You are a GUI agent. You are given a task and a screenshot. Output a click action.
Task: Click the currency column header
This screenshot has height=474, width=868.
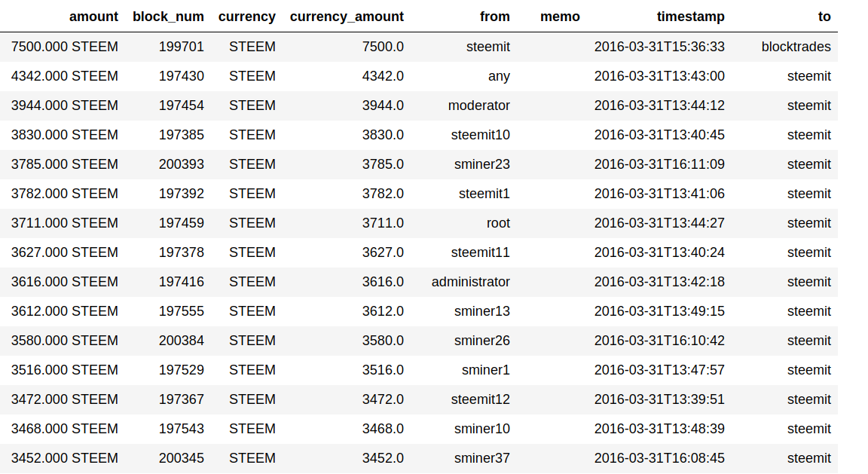pos(246,17)
